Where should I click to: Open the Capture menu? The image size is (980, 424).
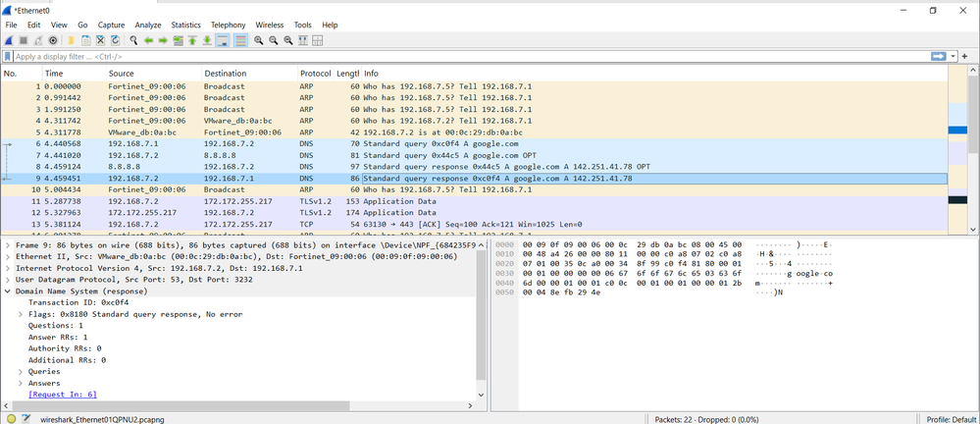111,25
